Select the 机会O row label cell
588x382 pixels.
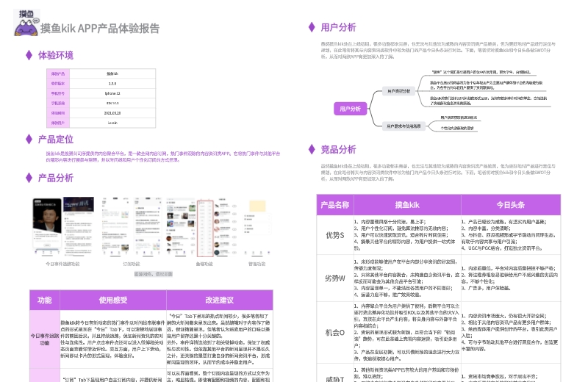(334, 332)
